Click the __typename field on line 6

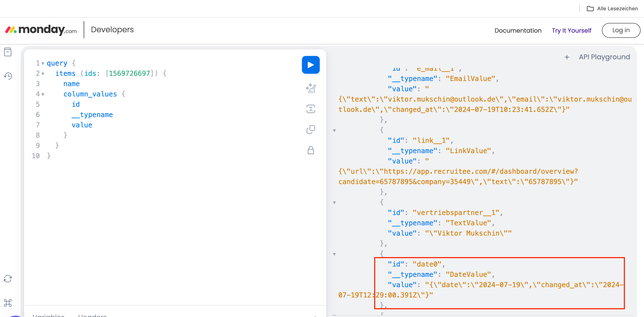tap(92, 115)
